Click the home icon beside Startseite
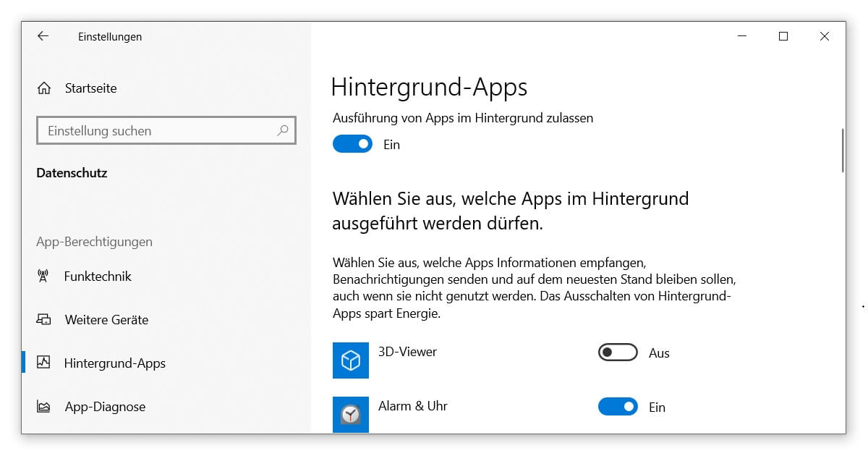The image size is (868, 456). point(44,88)
